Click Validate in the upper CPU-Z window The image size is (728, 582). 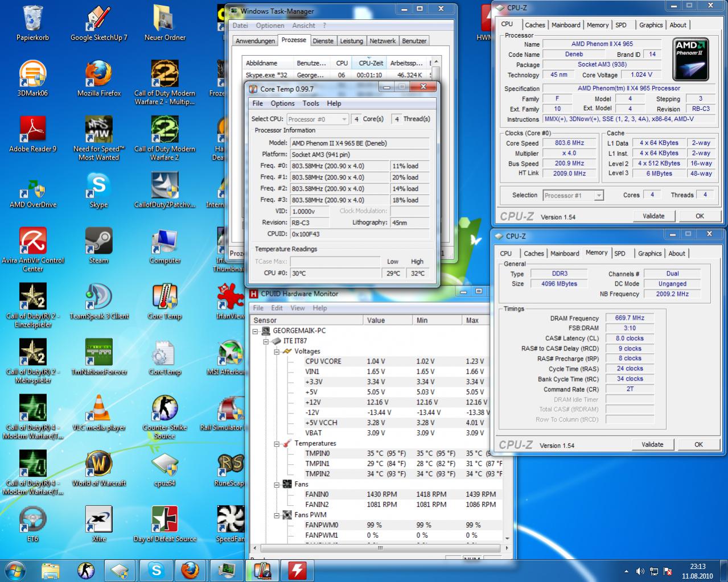653,216
